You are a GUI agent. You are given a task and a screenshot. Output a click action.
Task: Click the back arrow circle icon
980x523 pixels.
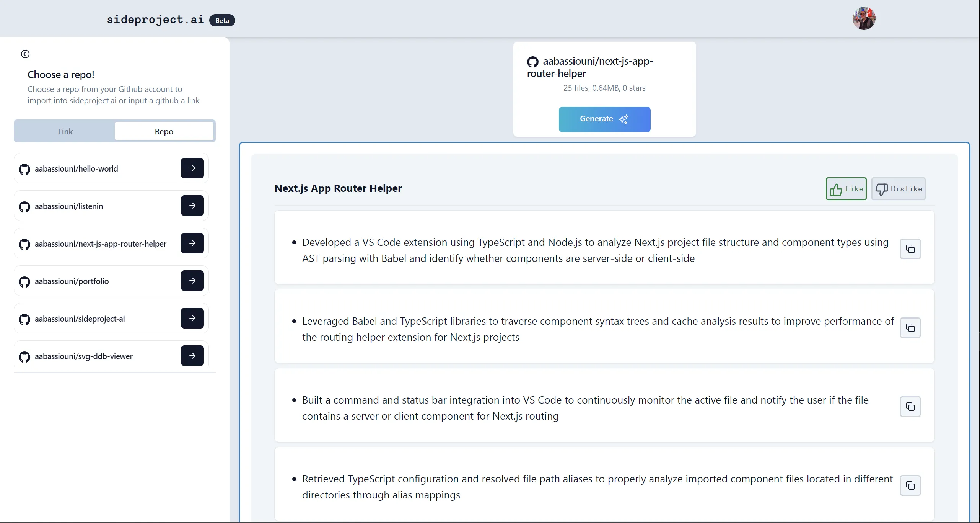(25, 54)
